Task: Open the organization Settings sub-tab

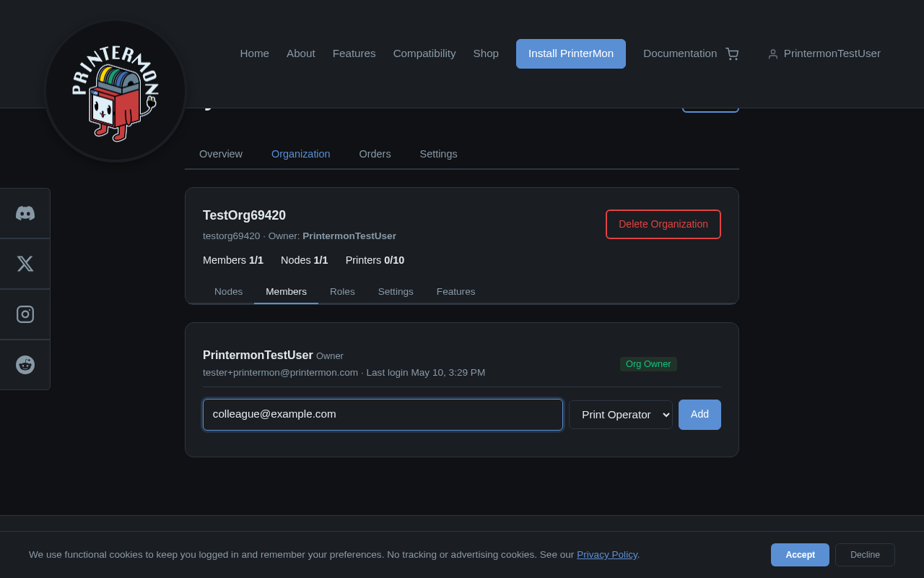Action: (x=396, y=292)
